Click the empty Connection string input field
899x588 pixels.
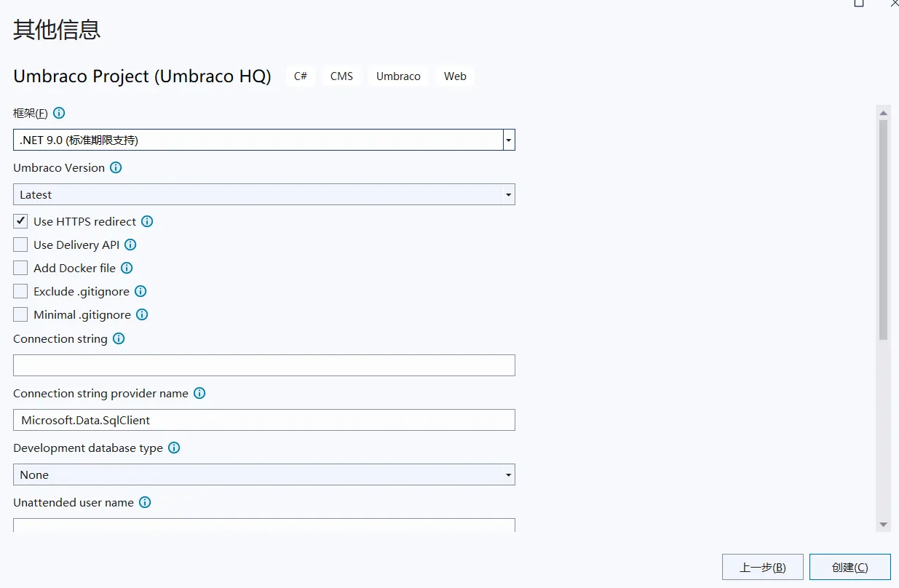(x=264, y=365)
